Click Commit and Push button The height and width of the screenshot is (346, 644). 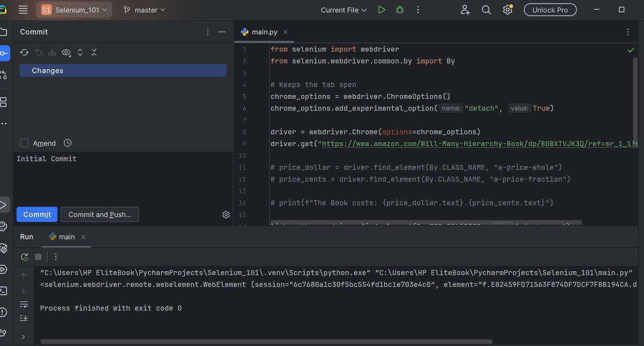tap(100, 214)
